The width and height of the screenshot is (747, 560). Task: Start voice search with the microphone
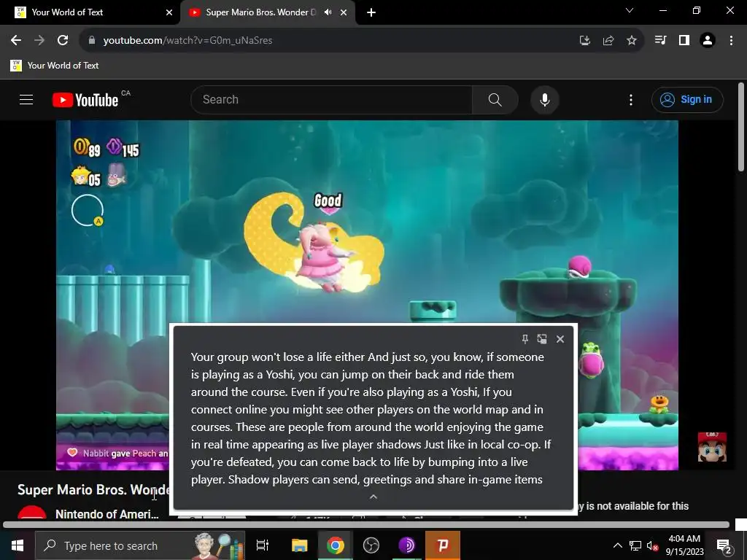544,99
